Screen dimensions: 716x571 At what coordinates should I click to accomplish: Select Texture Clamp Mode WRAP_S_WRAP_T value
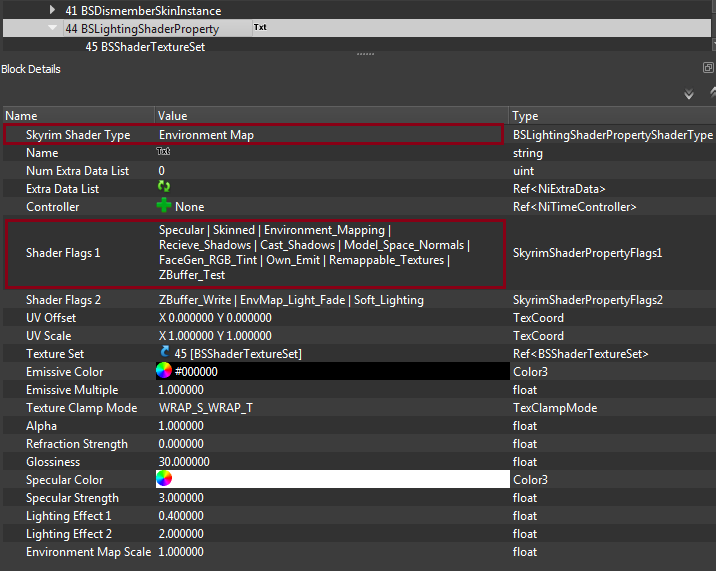click(x=205, y=408)
